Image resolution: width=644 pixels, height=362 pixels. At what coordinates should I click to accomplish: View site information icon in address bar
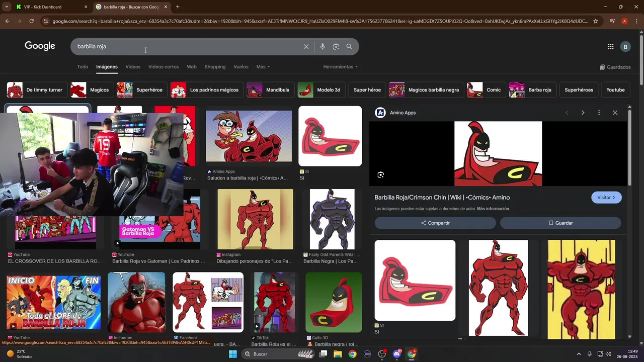coord(46,21)
